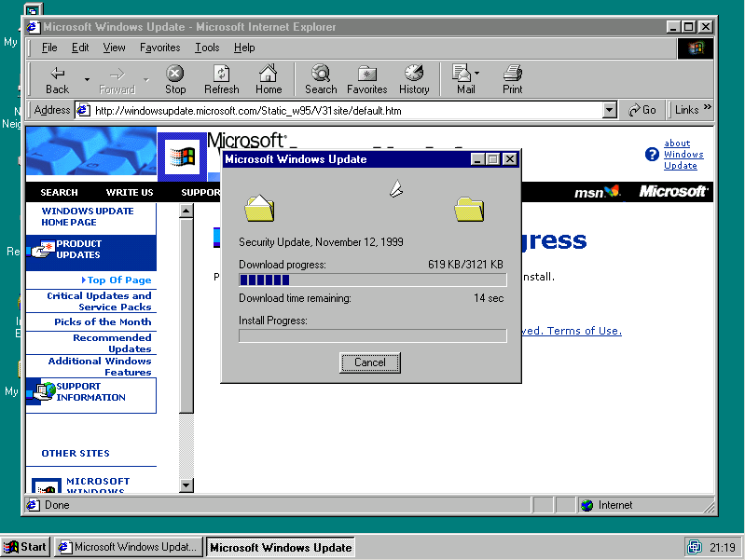Switch to Internet Explorer taskbar button
The image size is (745, 560).
click(x=129, y=547)
